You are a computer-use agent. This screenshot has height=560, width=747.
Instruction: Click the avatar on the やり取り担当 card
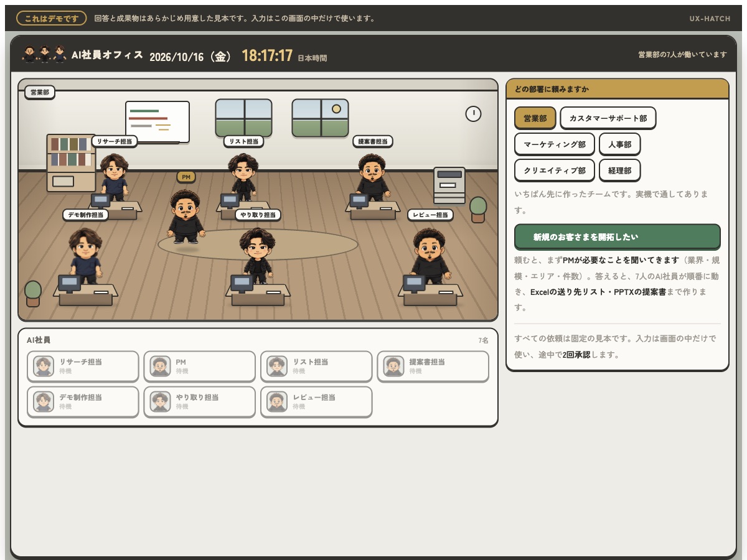pyautogui.click(x=160, y=402)
